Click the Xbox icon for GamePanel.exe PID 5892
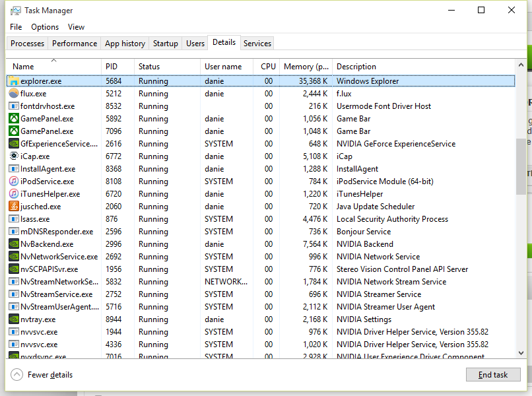This screenshot has width=532, height=396. 14,119
